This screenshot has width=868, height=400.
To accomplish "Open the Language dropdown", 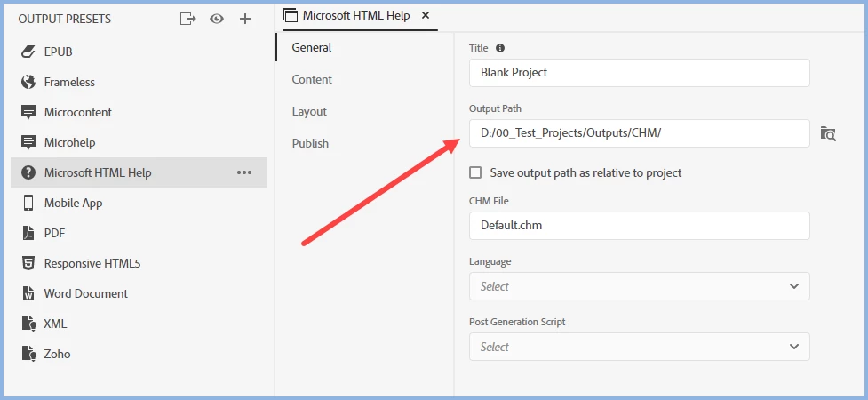I will tap(640, 286).
